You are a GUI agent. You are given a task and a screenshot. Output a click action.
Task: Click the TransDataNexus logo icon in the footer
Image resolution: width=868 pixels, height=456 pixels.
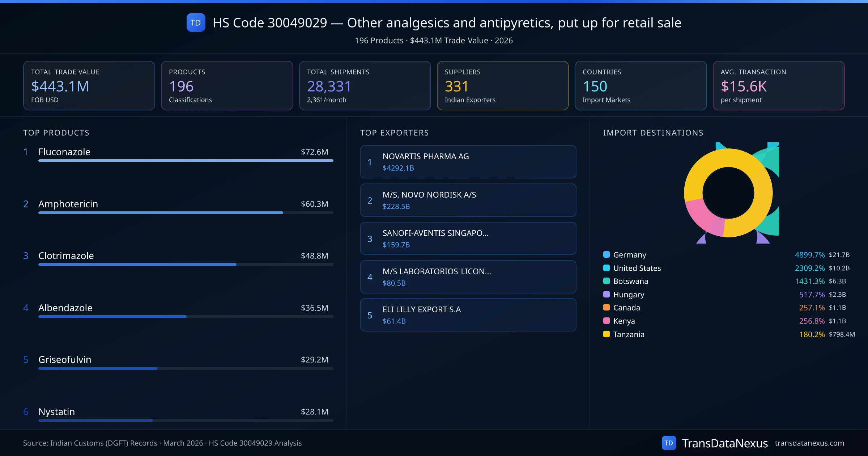[670, 443]
